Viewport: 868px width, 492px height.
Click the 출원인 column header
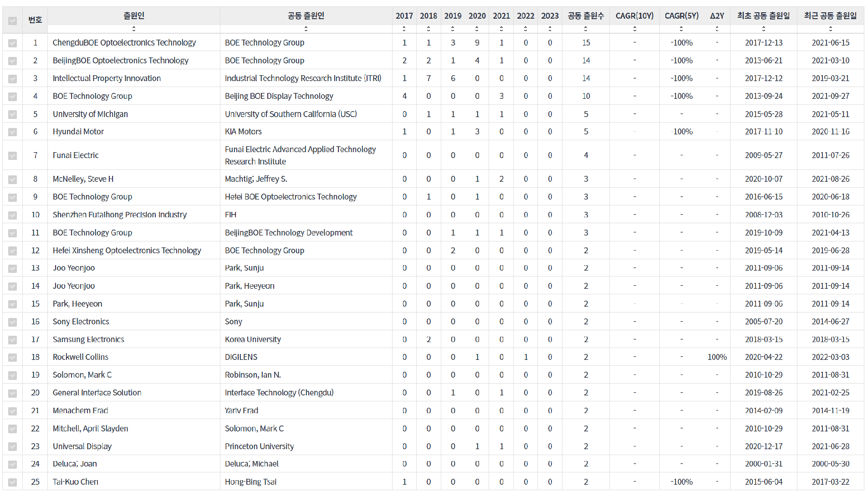coord(134,15)
